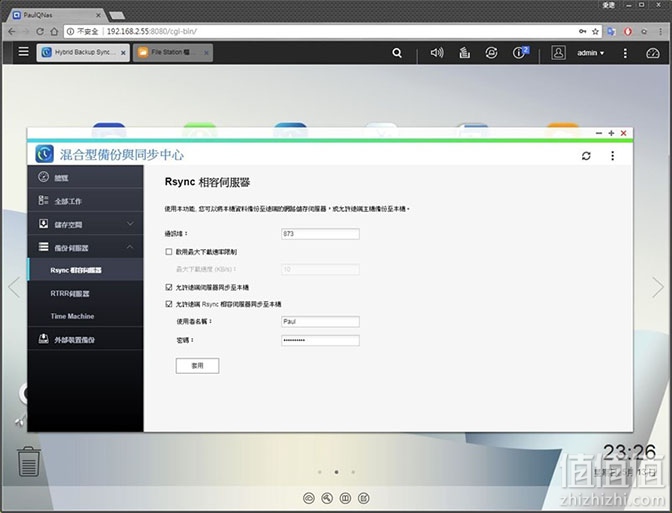Switch to the File Station tab
The height and width of the screenshot is (513, 672).
point(173,52)
